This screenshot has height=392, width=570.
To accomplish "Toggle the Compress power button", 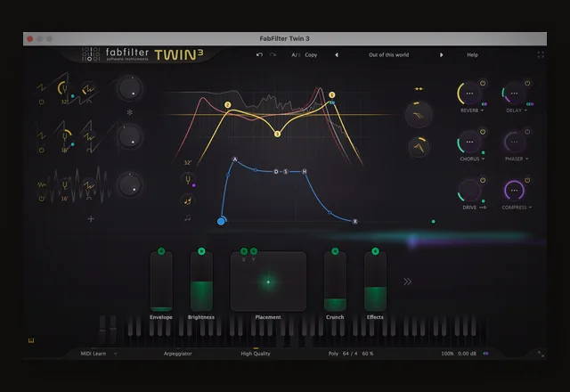I will (527, 180).
